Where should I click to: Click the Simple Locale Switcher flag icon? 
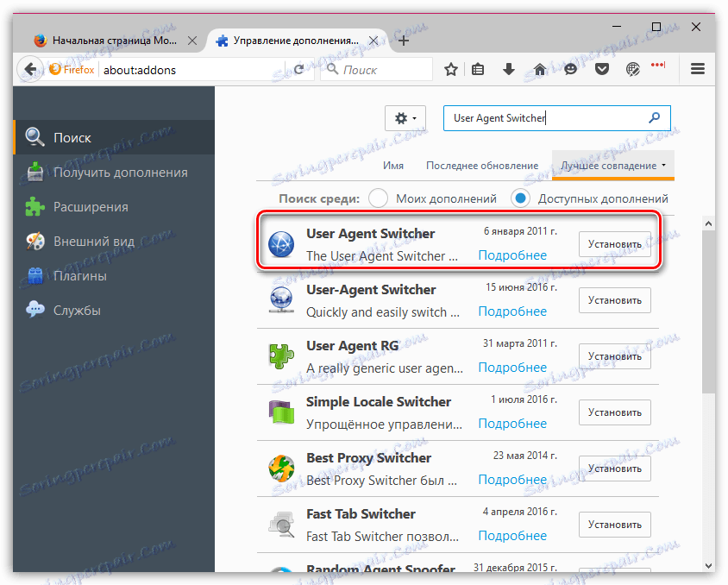[281, 412]
